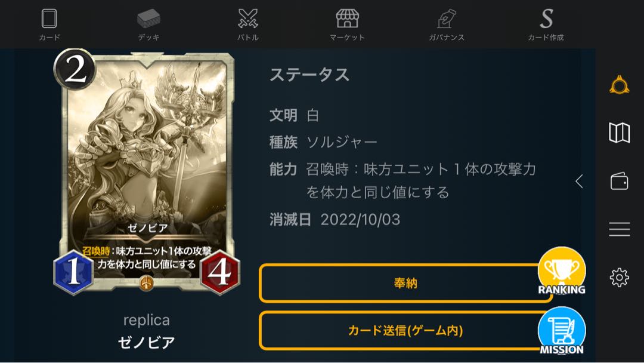Viewport: 644px width, 363px height.
Task: Open the wallet icon in sidebar
Action: coord(620,181)
